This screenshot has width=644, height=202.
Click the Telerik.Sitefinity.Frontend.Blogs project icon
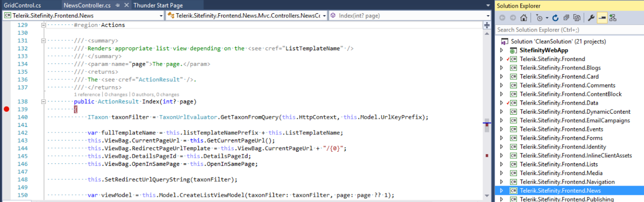(513, 68)
